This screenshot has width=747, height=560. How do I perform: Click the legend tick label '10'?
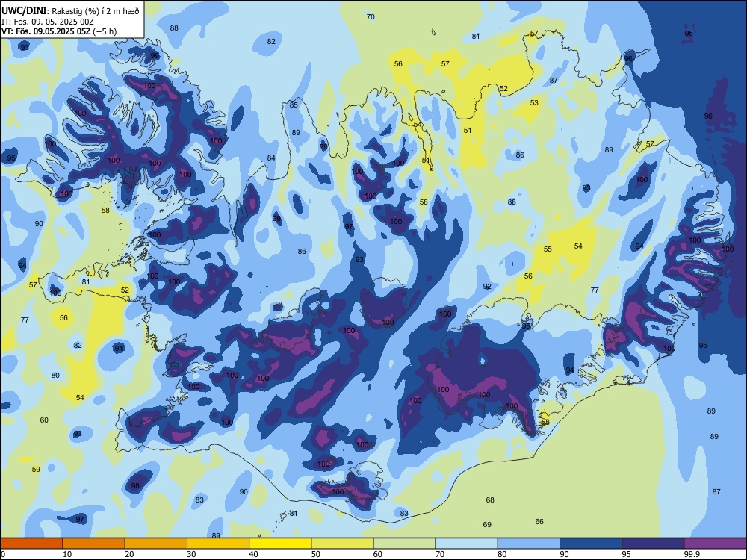[x=67, y=554]
